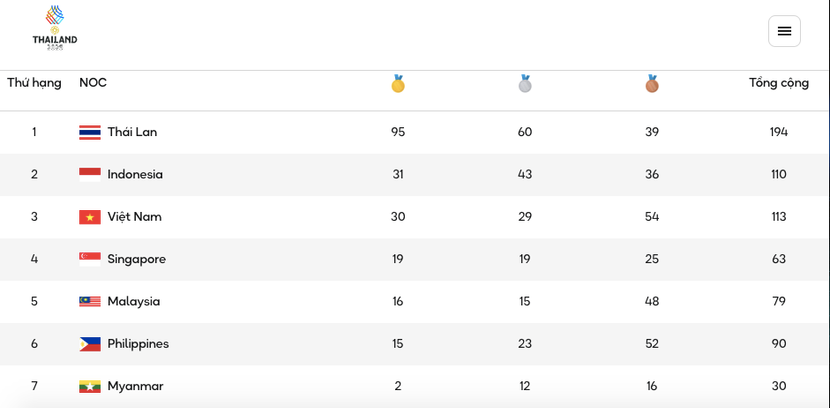Click the Thailand 2025 logo

click(x=54, y=28)
